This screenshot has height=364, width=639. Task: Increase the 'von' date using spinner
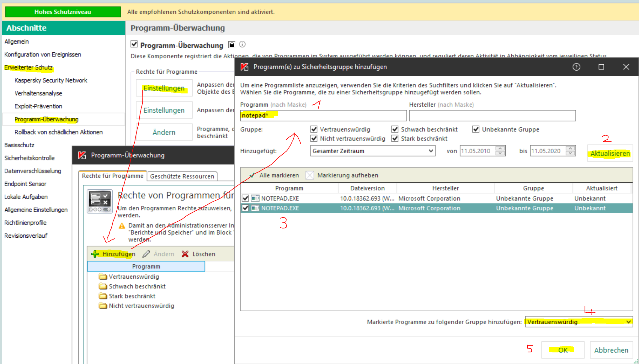click(500, 148)
